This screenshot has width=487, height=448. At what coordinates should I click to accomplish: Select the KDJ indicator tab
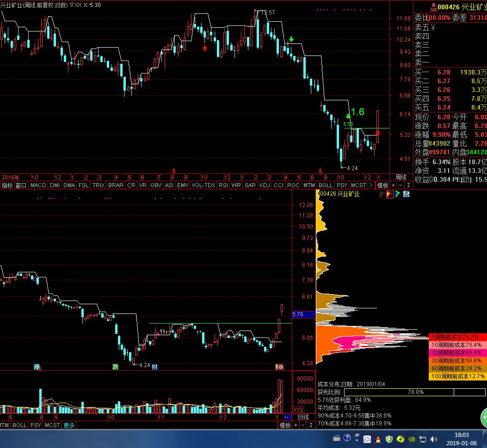(265, 185)
